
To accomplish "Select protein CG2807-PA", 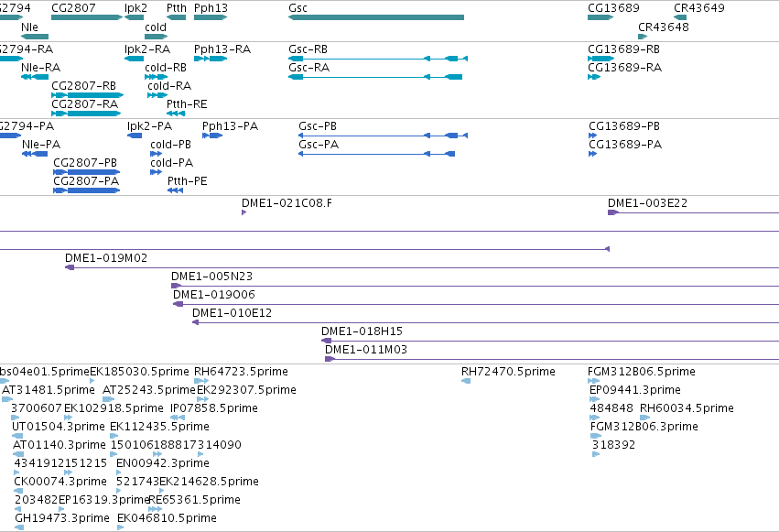I will pyautogui.click(x=86, y=181).
